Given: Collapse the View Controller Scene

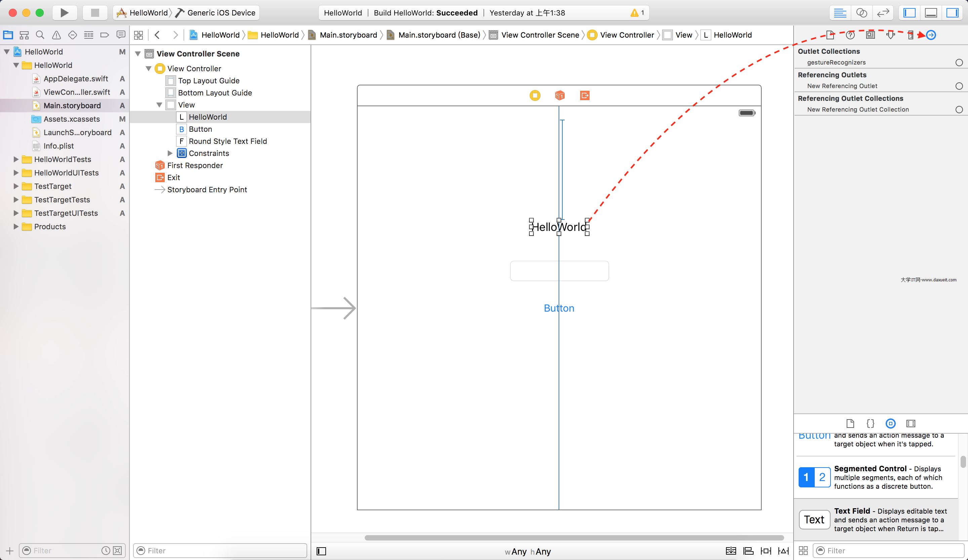Looking at the screenshot, I should point(138,54).
